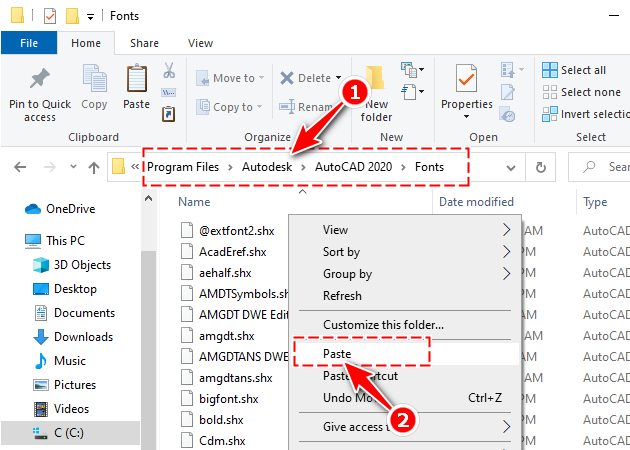Open the address bar history dropdown

[511, 168]
